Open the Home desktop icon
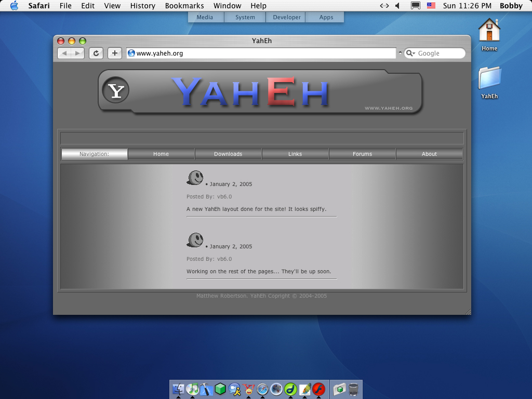532x399 pixels. pyautogui.click(x=489, y=35)
